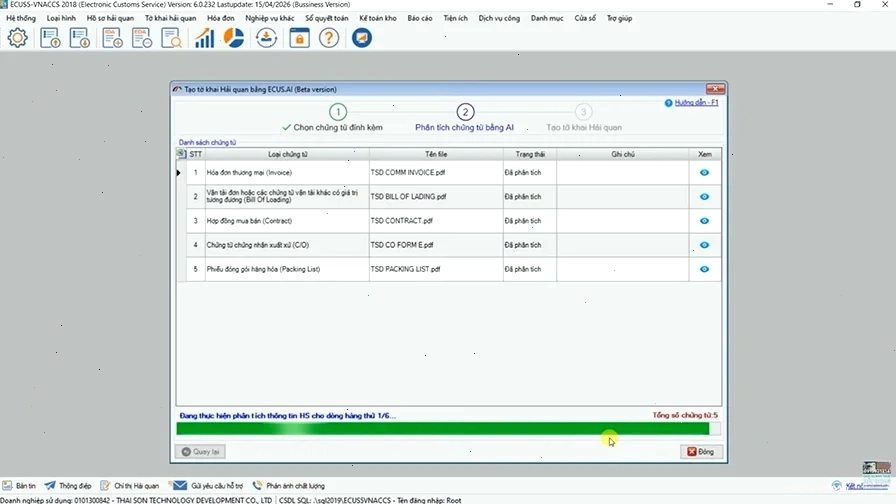View the Contract document via eye icon
This screenshot has width=896, height=504.
tap(704, 221)
